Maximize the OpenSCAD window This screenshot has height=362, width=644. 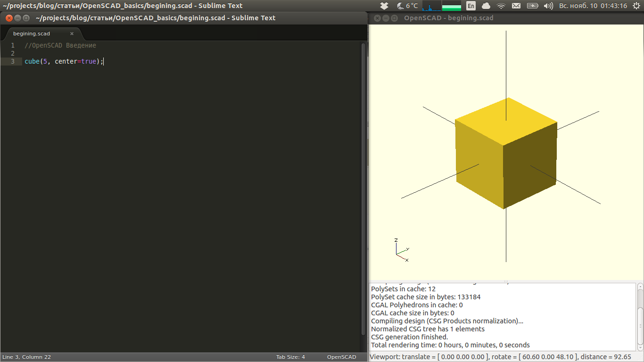[x=394, y=18]
